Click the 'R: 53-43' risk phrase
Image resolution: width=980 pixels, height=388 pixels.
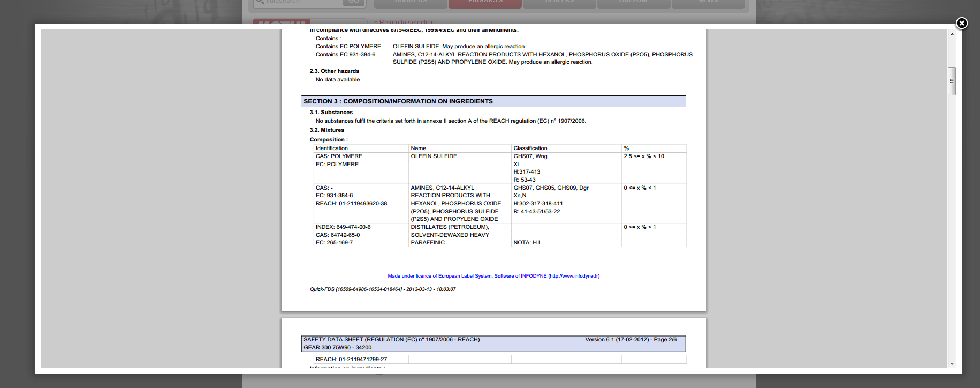click(x=524, y=180)
